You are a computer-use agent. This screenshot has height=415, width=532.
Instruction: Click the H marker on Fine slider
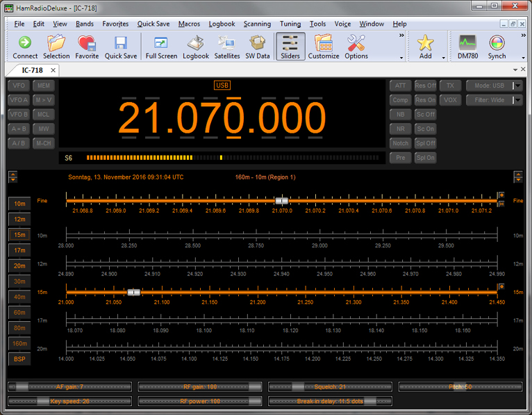click(x=501, y=204)
